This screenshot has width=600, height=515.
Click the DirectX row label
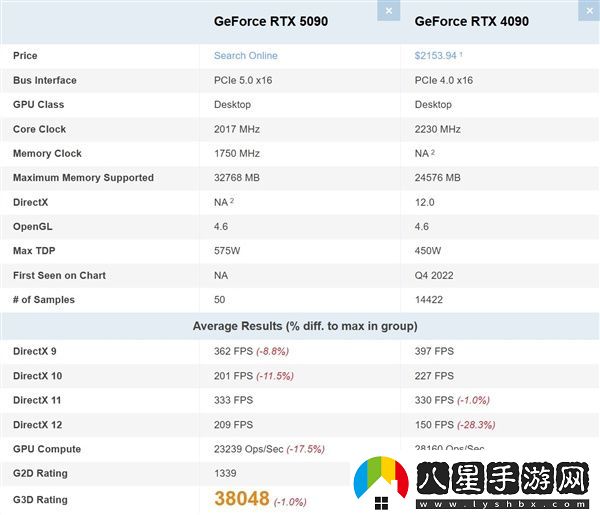tap(31, 202)
